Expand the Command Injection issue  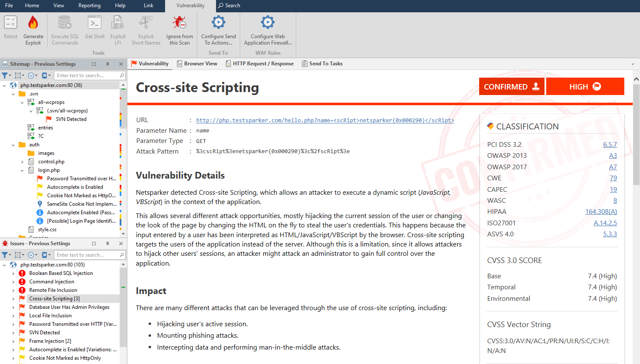pos(13,282)
